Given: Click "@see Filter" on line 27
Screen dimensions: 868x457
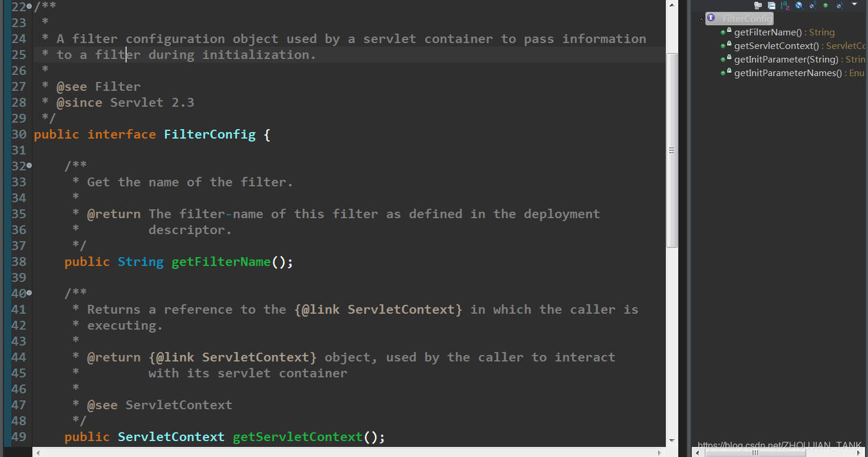Looking at the screenshot, I should pyautogui.click(x=98, y=87).
